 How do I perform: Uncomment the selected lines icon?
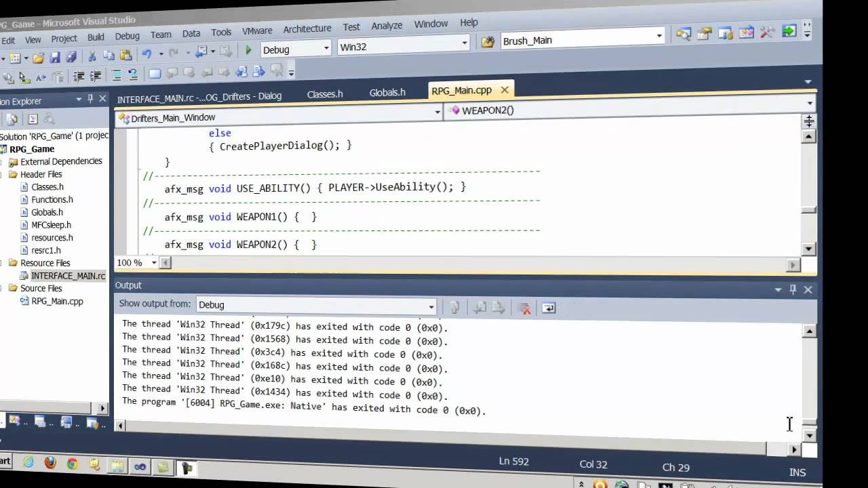point(133,75)
